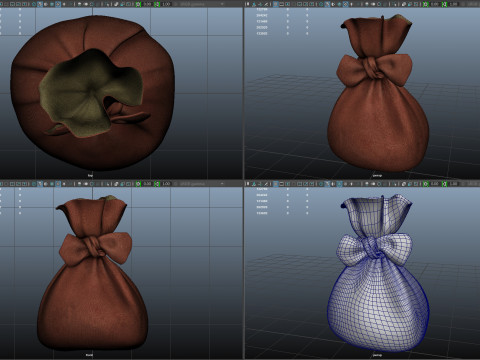
Task: Click the 'top' camera label in top view
Action: (x=90, y=175)
